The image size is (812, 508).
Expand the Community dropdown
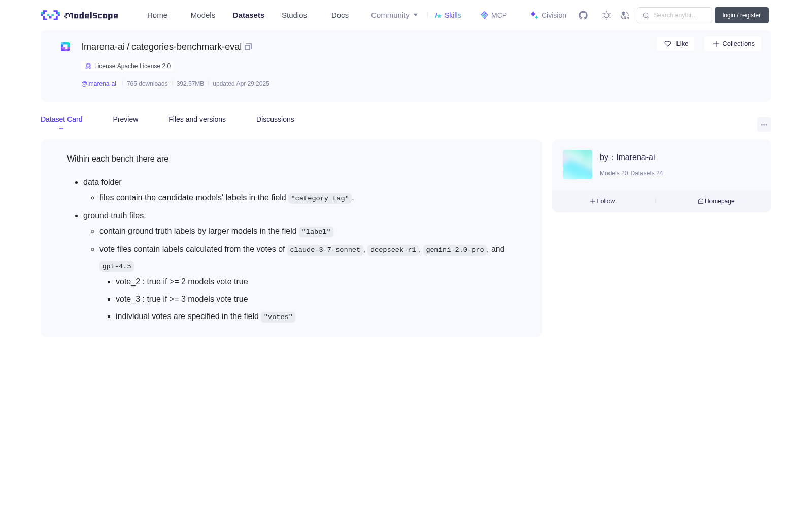click(394, 15)
